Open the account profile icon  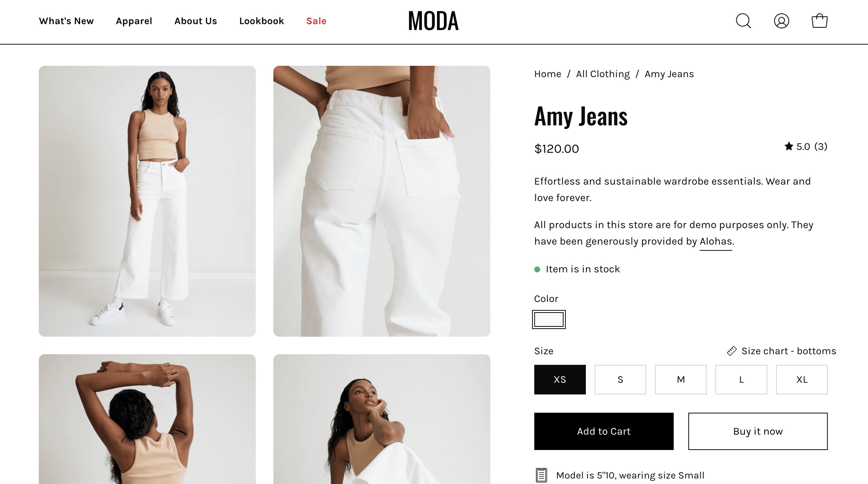(781, 21)
